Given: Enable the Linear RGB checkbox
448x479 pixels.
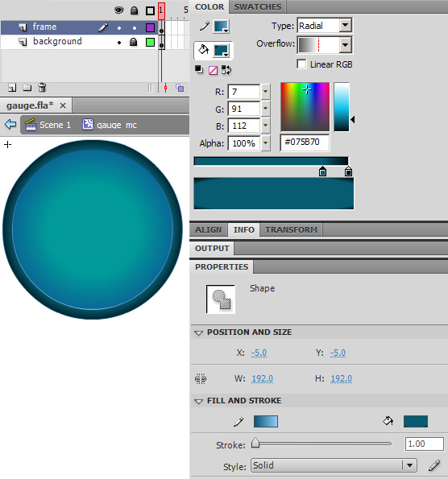Looking at the screenshot, I should click(301, 64).
